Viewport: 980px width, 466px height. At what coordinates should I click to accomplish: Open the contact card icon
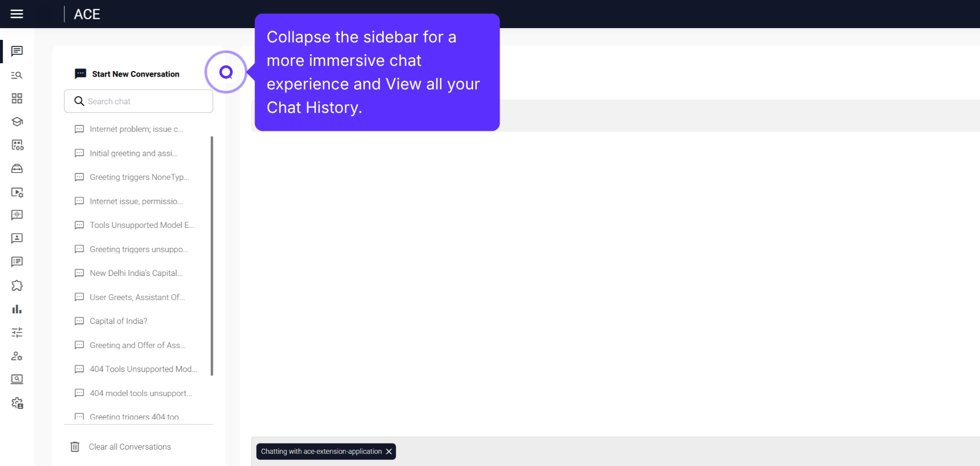[17, 238]
